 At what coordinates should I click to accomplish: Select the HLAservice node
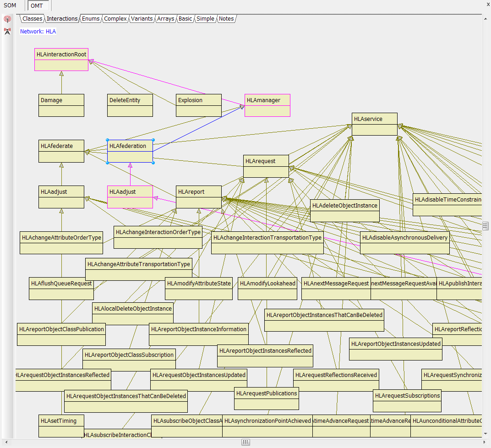point(374,124)
